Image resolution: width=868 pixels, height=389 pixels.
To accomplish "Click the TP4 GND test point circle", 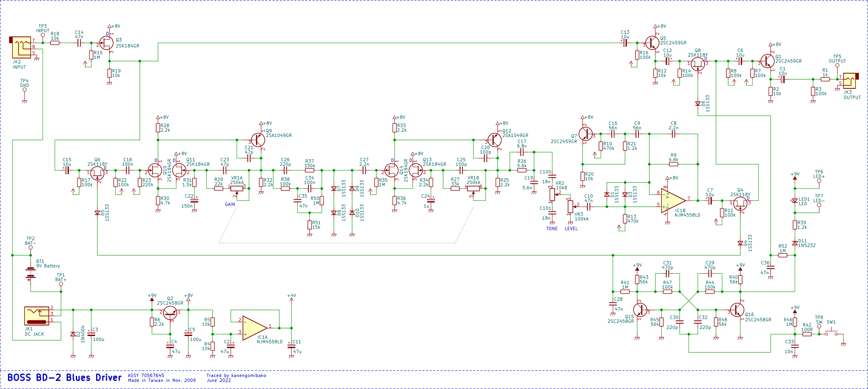I will (24, 90).
